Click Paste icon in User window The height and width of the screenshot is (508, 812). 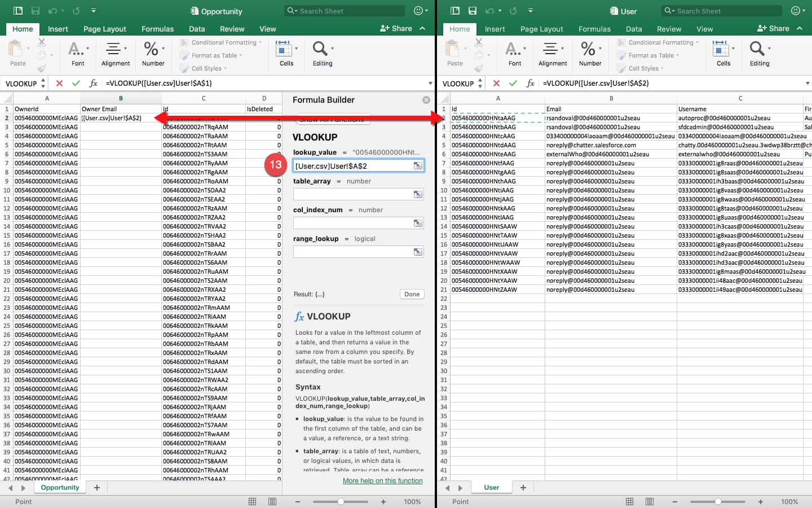tap(453, 50)
